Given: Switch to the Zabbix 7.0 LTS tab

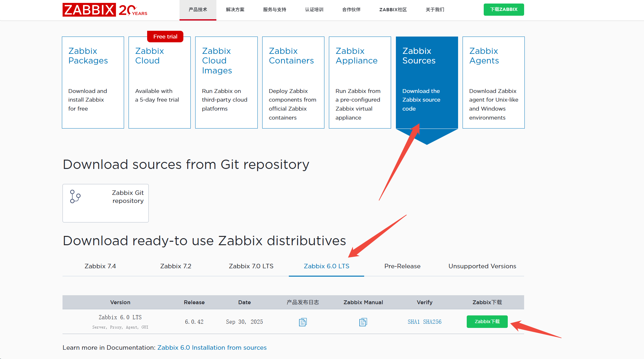Looking at the screenshot, I should [251, 266].
